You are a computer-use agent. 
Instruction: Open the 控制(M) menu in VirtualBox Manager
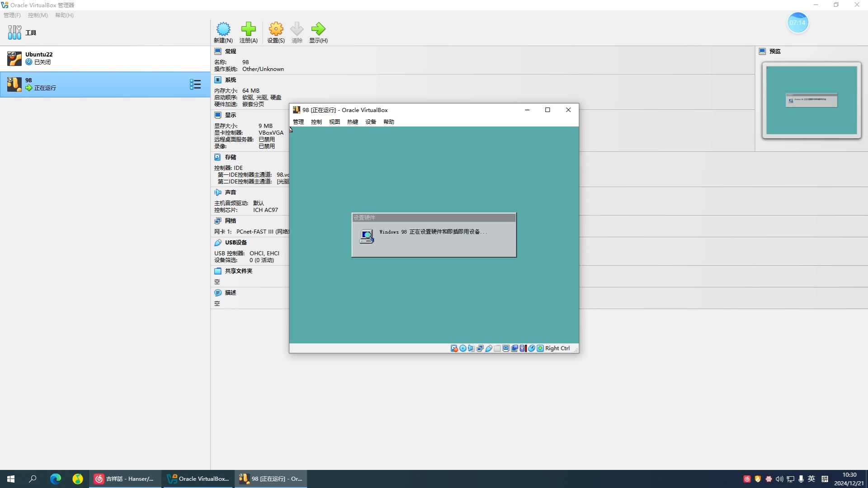(x=38, y=15)
